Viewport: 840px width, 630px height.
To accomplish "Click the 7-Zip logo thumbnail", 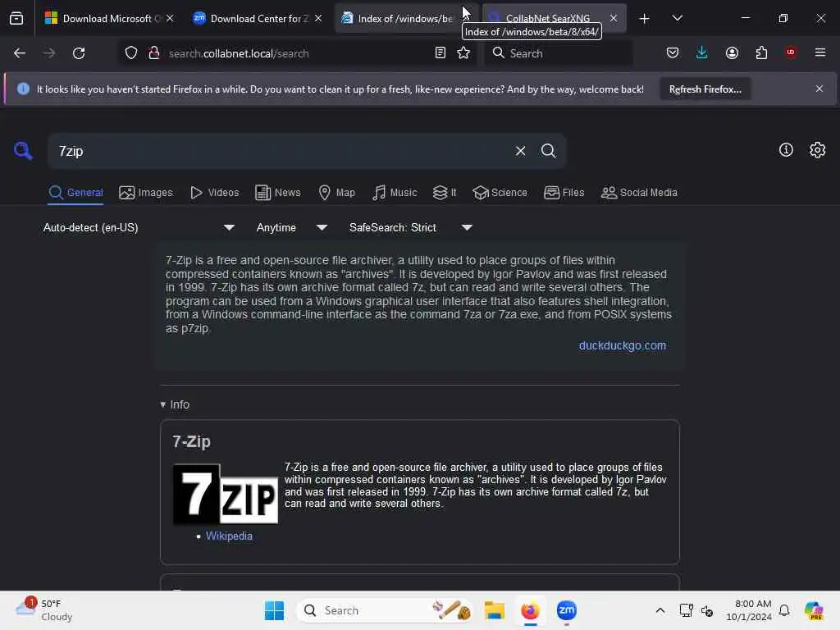I will 226,495.
